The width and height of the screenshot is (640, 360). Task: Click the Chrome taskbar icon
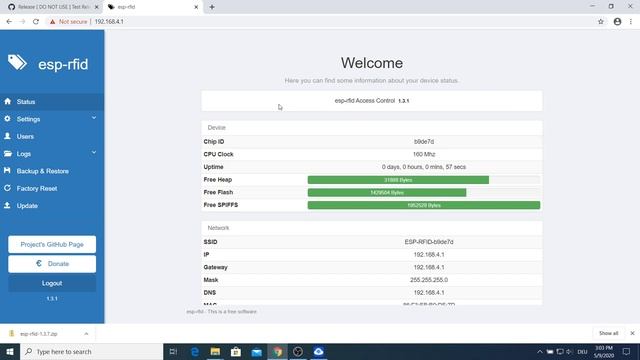pos(278,351)
